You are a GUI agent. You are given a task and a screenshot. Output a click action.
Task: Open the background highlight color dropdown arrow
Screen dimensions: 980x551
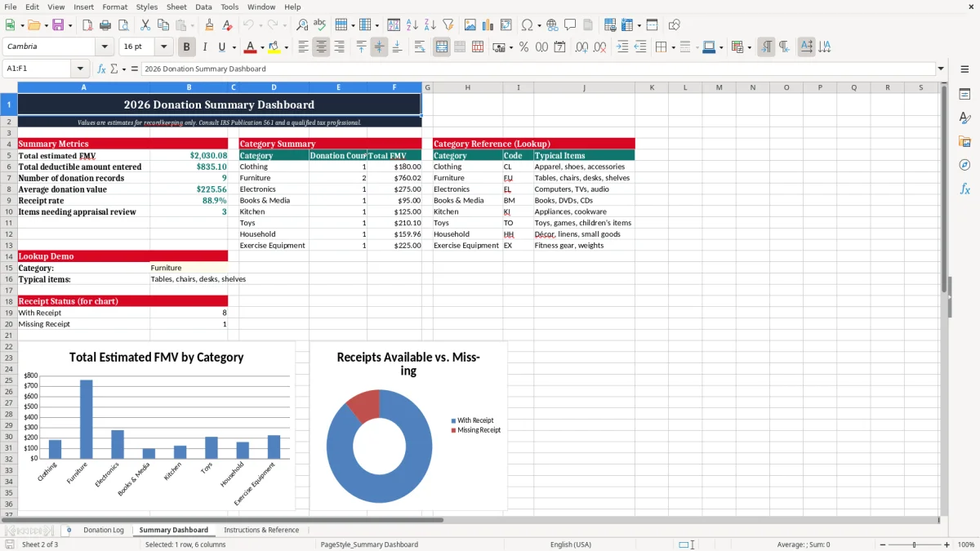tap(286, 47)
